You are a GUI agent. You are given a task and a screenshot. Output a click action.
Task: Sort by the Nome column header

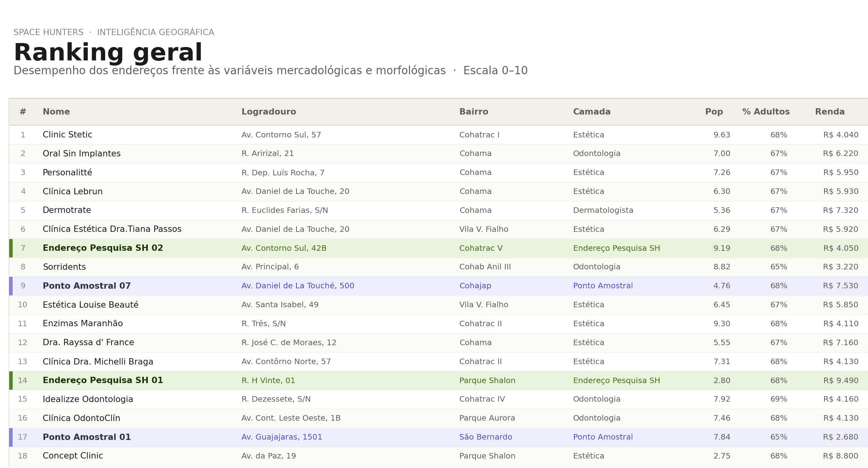56,112
